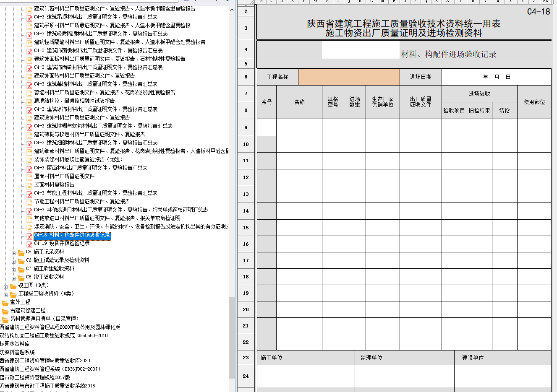557x392 pixels.
Task: Click the orange 工程名称 input field
Action: [x=349, y=77]
